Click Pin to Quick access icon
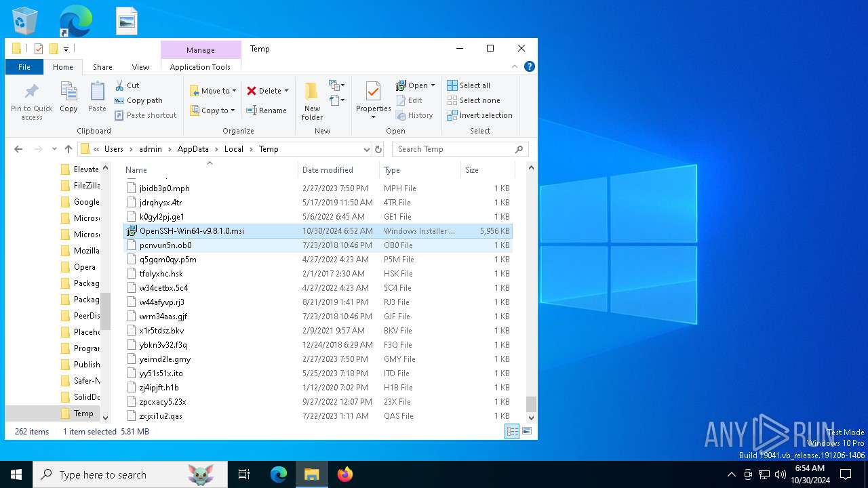 [32, 102]
